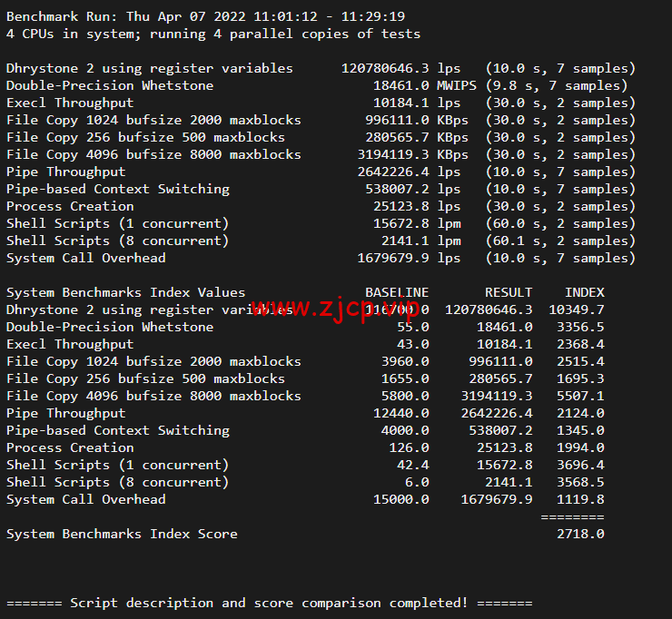Screen dimensions: 672x619
Task: Select the index value '5507.1'
Action: tap(580, 397)
